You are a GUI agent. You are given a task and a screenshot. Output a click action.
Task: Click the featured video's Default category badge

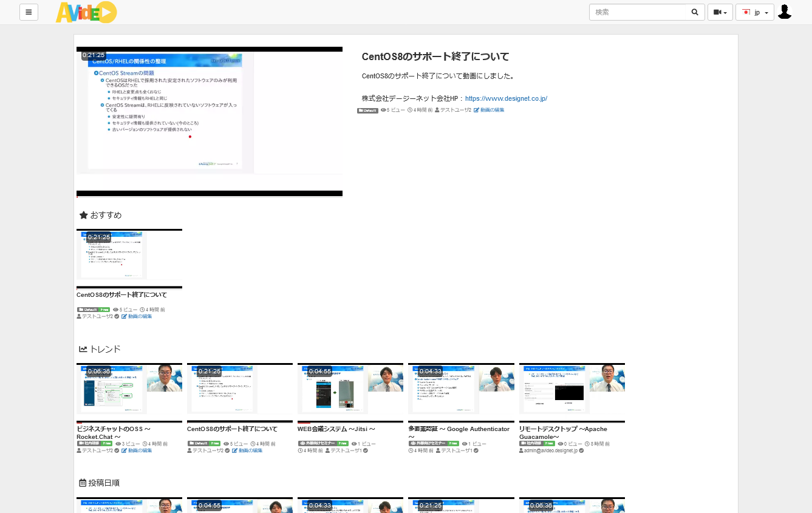point(367,110)
